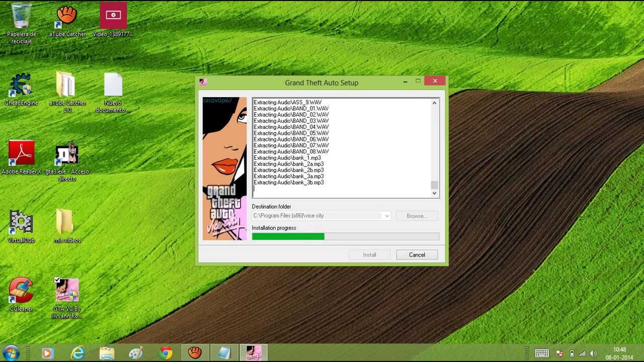This screenshot has width=644, height=362.
Task: Click the extraction log scrollbar thumb
Action: 435,185
